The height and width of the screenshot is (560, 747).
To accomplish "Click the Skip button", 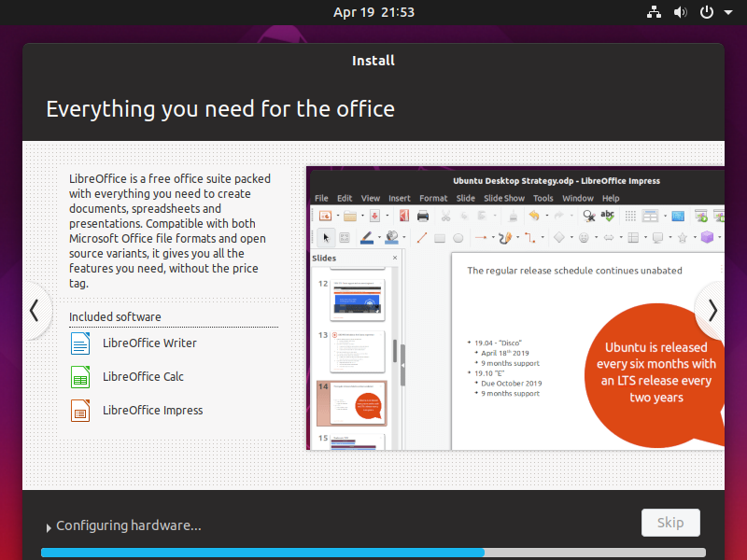I will coord(670,523).
